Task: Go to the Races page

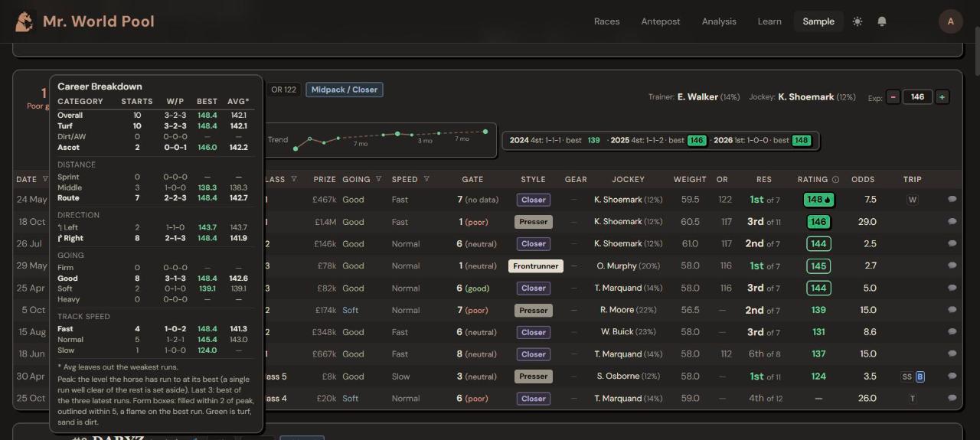Action: tap(606, 21)
